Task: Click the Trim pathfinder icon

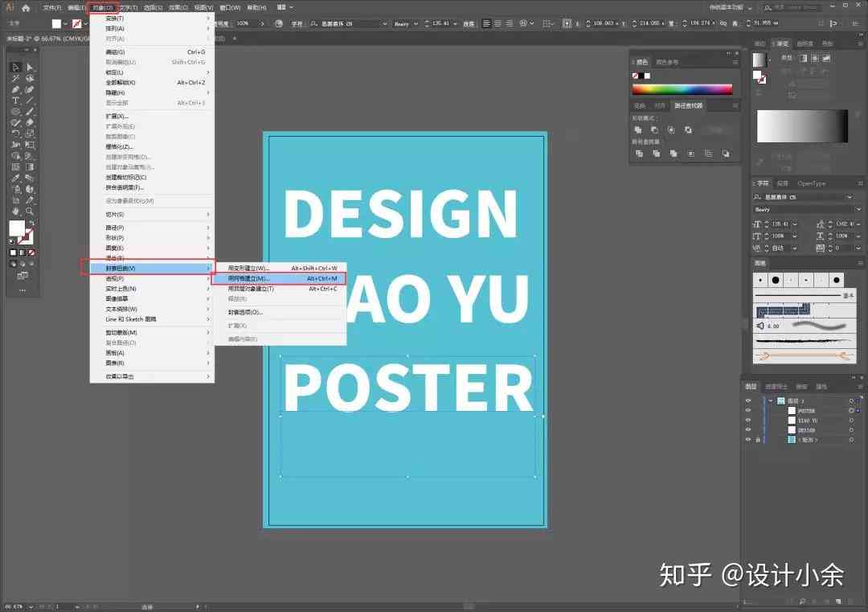Action: pyautogui.click(x=657, y=154)
